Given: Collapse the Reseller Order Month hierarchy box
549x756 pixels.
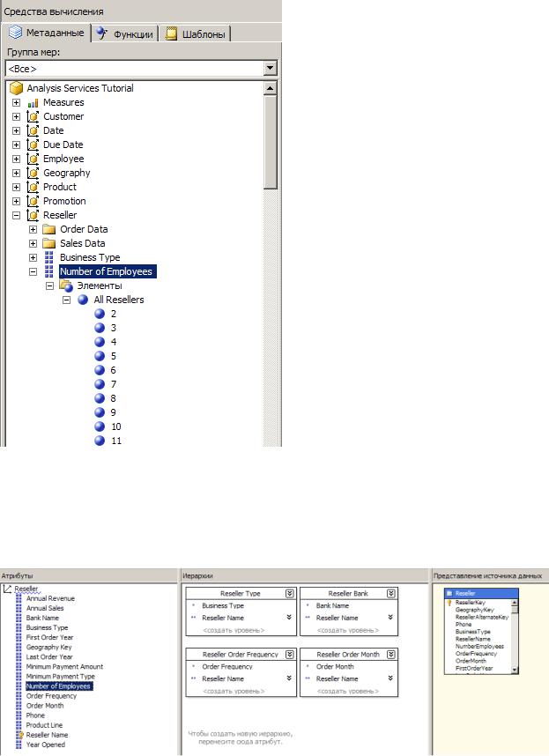Looking at the screenshot, I should (391, 655).
